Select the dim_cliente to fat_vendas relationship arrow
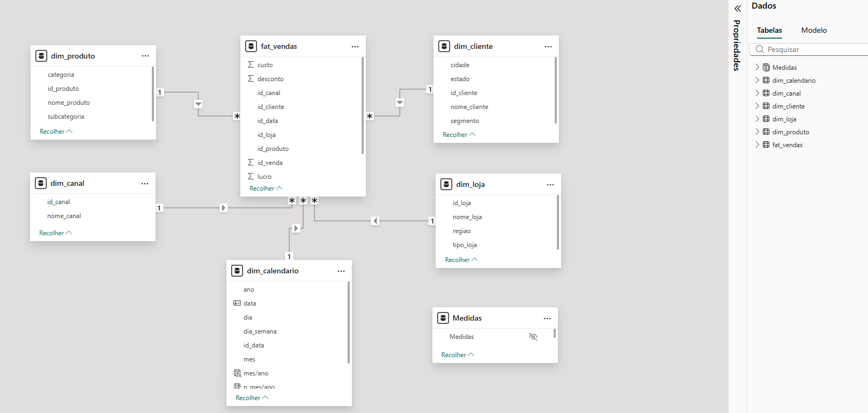The height and width of the screenshot is (413, 868). (400, 103)
